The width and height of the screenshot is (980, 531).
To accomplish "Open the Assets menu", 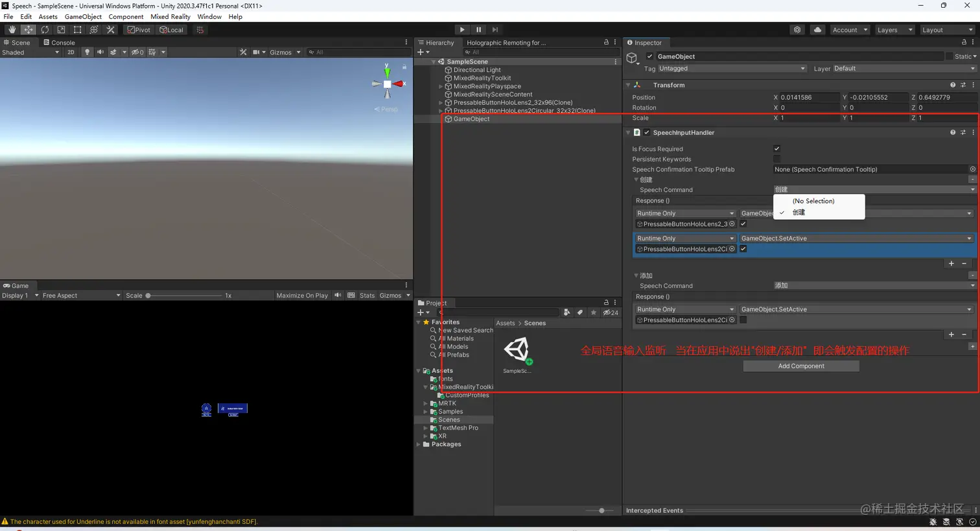I will 48,17.
